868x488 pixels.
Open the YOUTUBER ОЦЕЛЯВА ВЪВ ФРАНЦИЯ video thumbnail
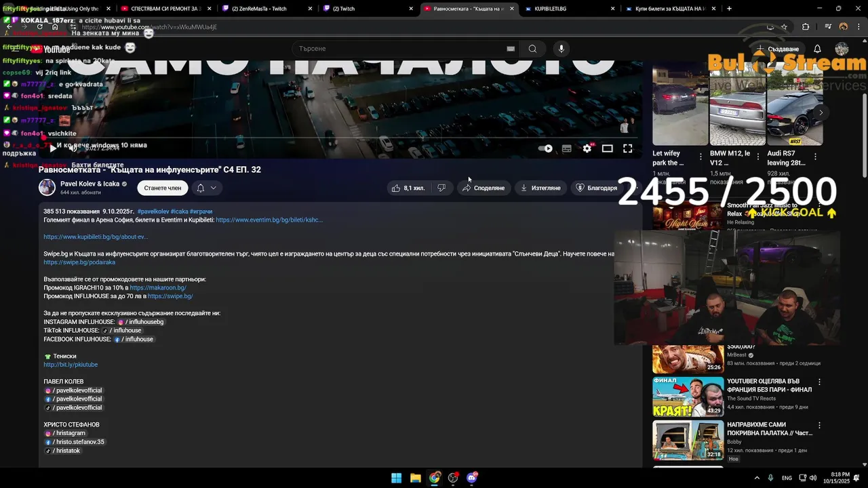coord(688,396)
